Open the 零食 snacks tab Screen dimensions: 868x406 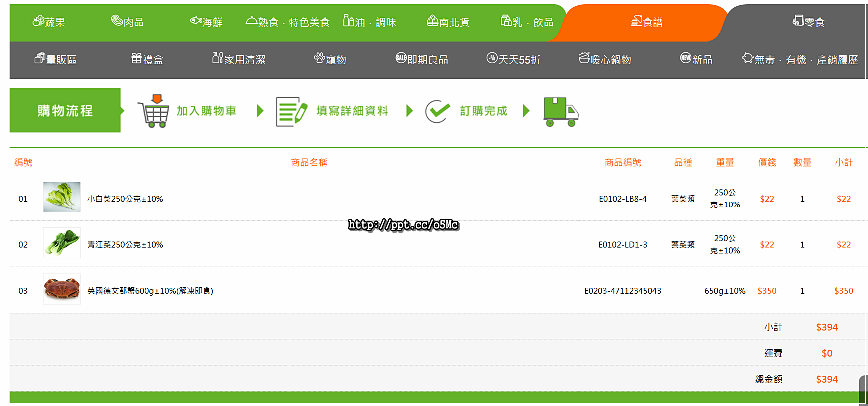(808, 22)
